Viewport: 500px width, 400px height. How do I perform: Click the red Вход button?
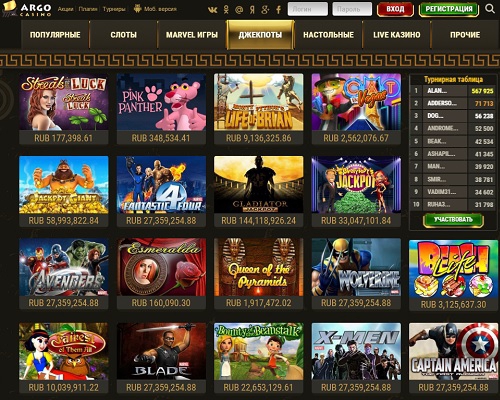point(395,9)
